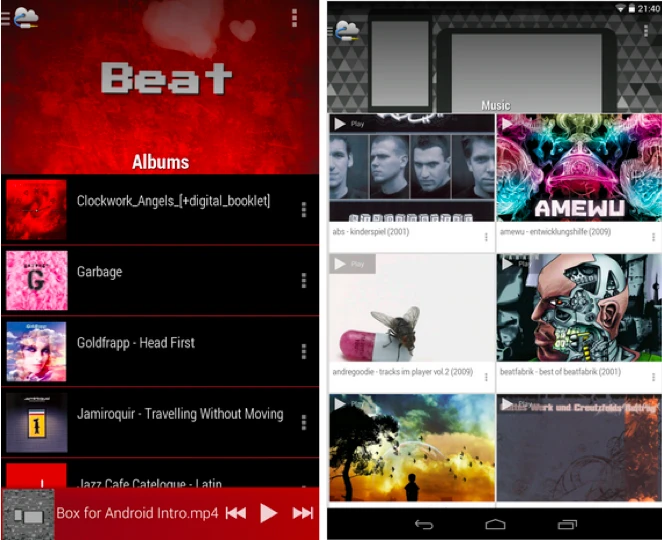Open menu for andregoodie album

pyautogui.click(x=486, y=377)
